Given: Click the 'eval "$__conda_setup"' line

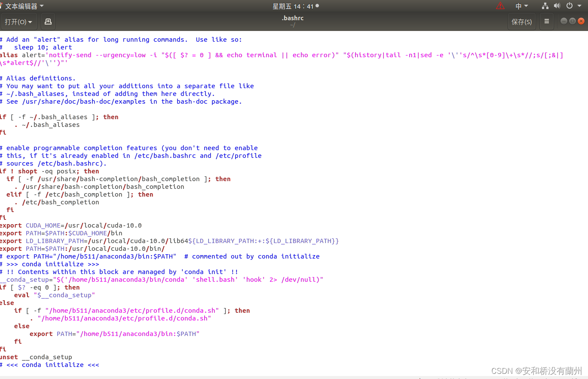Looking at the screenshot, I should click(55, 295).
